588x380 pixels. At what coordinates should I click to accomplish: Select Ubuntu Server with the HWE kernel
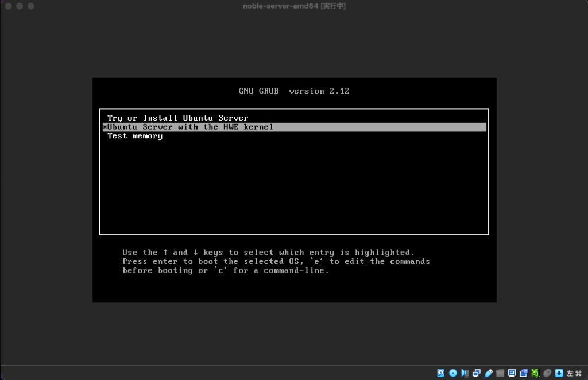click(295, 127)
